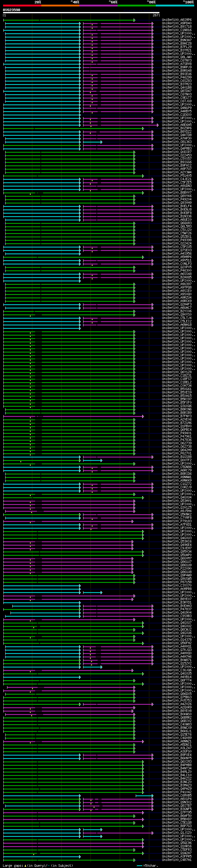Screen dimensions: 197x868
Task: Select hit label UniRef100_A7SRV8
Action: [x=177, y=64]
